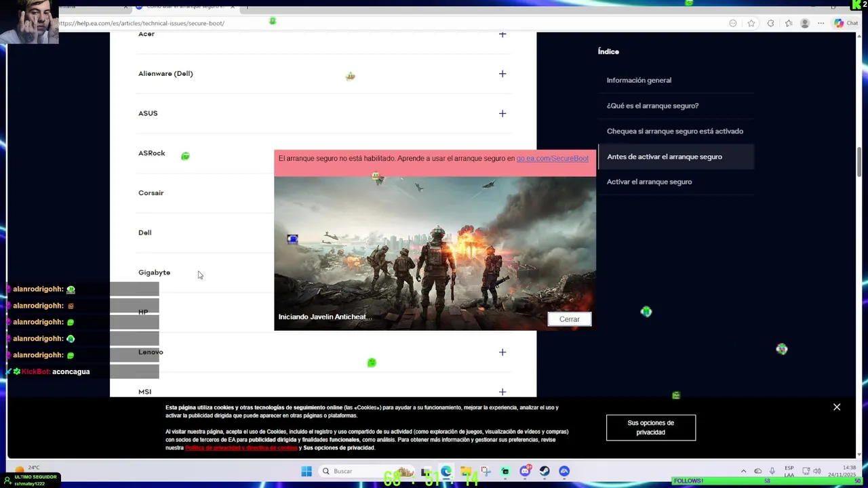Open a new browser tab
Viewport: 868px width, 488px height.
[247, 7]
